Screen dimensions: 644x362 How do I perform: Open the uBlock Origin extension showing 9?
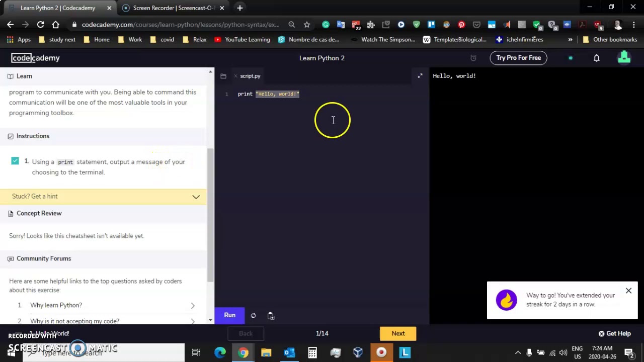(598, 25)
